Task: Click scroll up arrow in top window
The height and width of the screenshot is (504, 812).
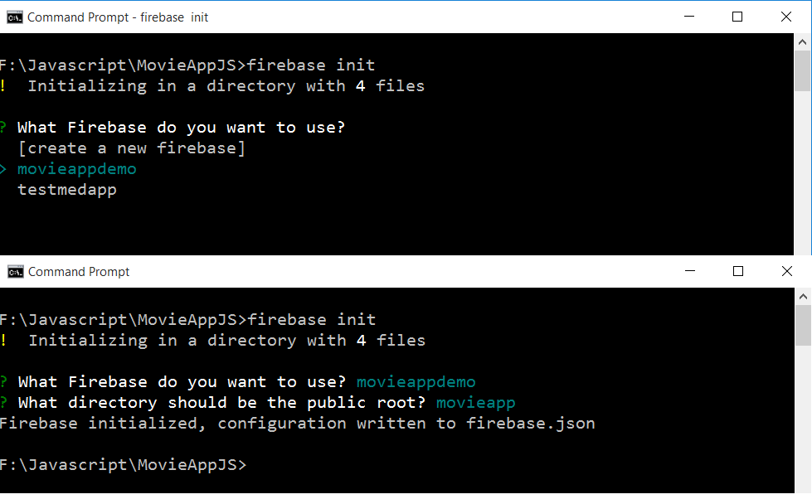Action: [x=802, y=42]
